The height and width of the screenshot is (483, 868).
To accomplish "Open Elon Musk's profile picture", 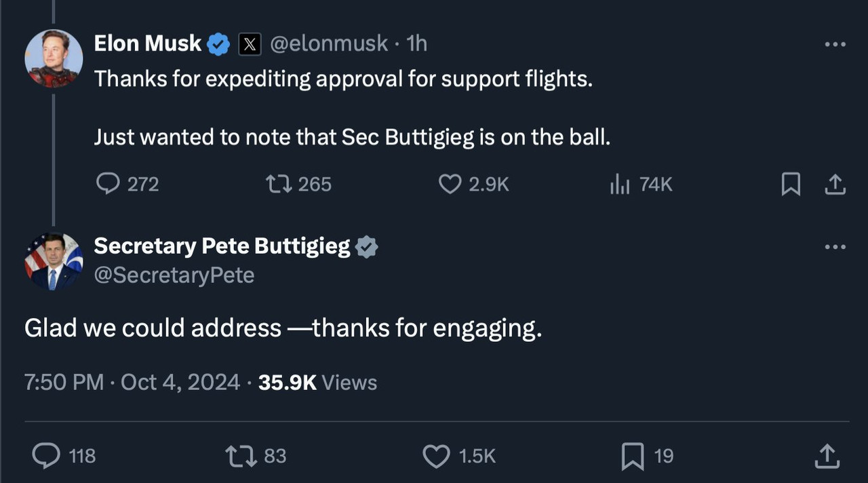I will tap(54, 58).
